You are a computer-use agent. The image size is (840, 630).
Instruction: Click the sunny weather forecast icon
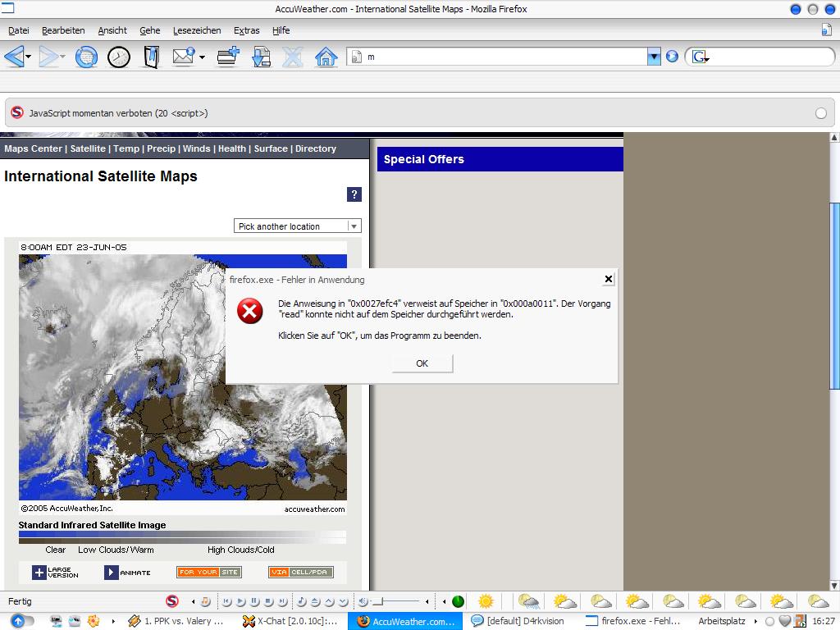pyautogui.click(x=486, y=601)
